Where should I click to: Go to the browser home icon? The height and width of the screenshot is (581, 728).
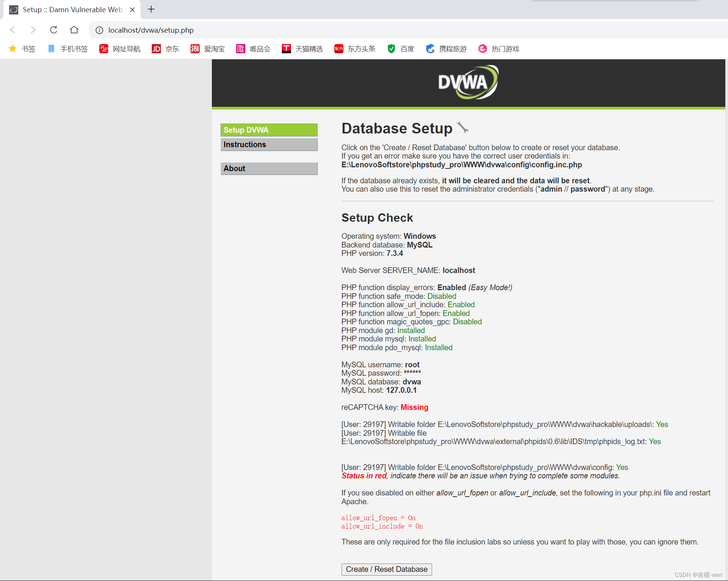click(x=74, y=30)
